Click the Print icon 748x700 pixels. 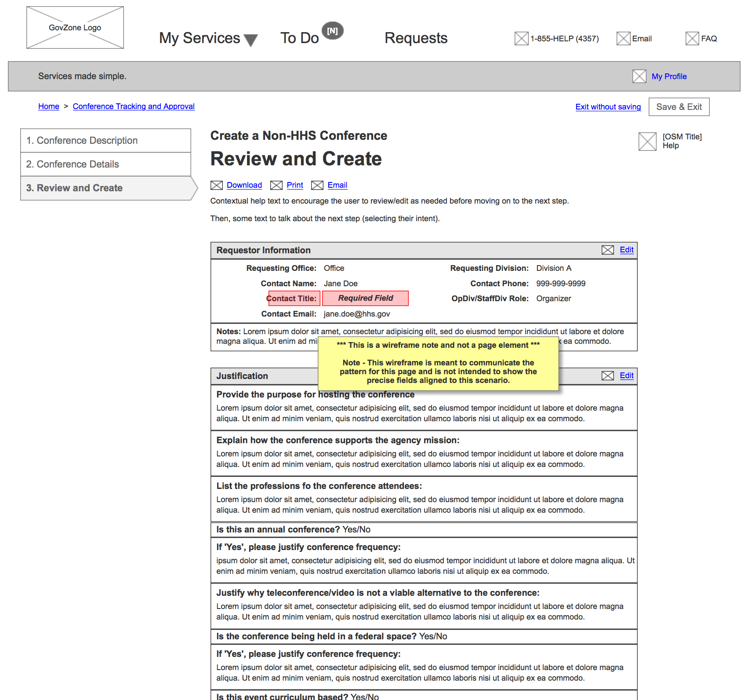pyautogui.click(x=276, y=186)
